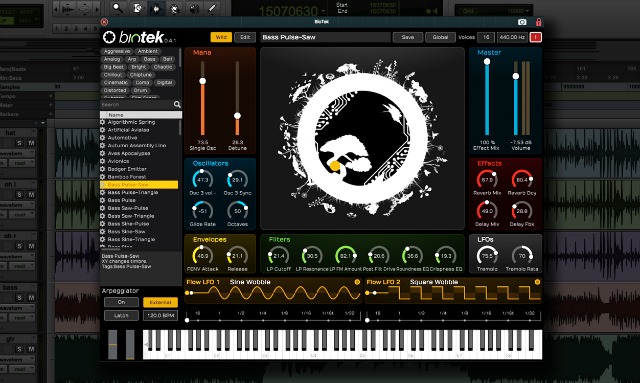The width and height of the screenshot is (640, 383).
Task: Click the Detune slider handle in Mana
Action: [237, 116]
